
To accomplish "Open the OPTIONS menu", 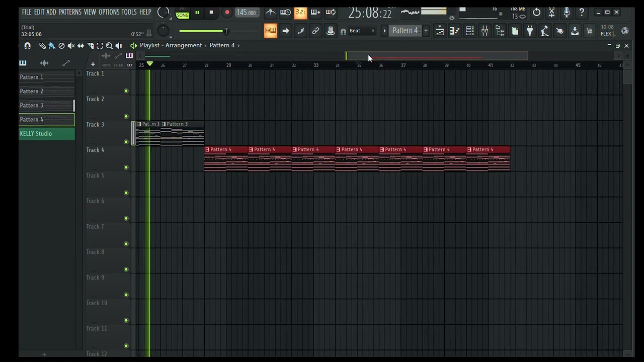I will 109,12.
